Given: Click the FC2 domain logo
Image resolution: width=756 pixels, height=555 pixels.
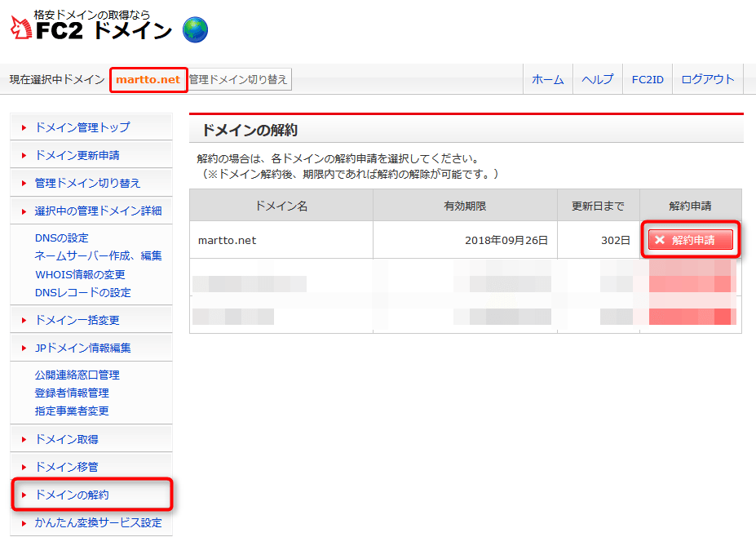Looking at the screenshot, I should click(x=91, y=27).
